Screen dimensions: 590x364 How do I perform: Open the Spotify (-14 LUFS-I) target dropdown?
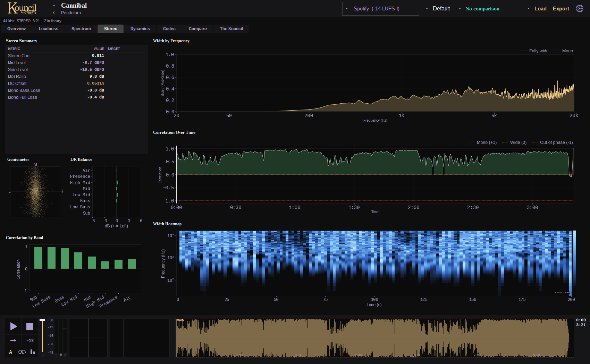(380, 9)
